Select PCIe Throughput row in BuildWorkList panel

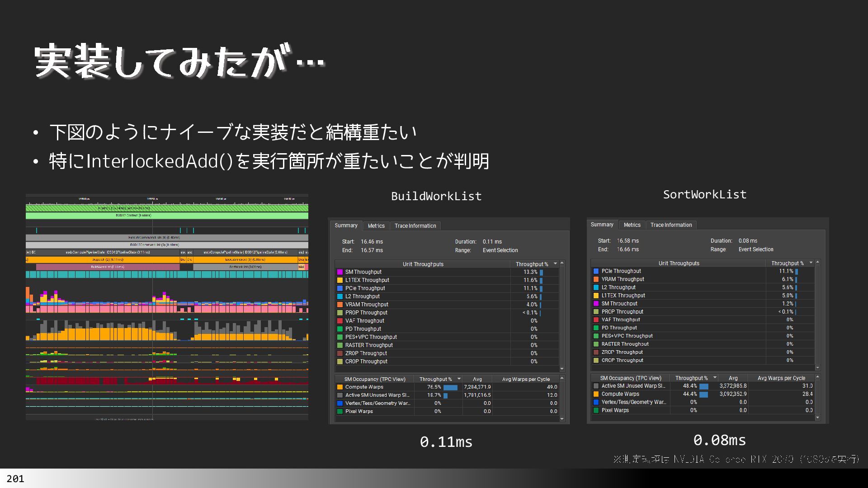point(447,288)
